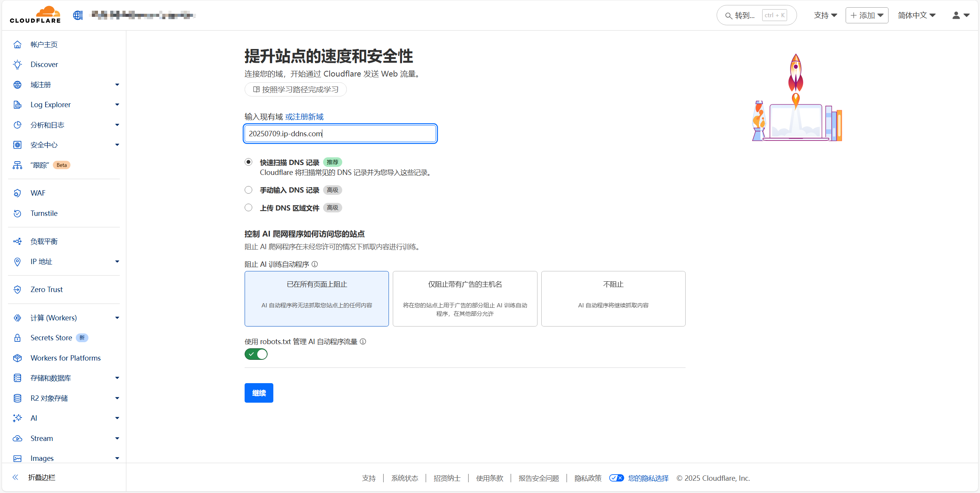Click the 转到... search box

[756, 15]
